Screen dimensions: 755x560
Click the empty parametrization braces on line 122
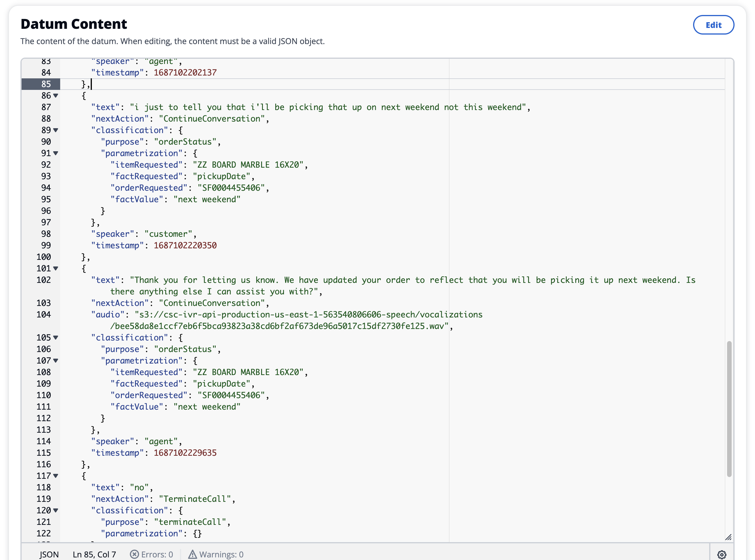[197, 533]
